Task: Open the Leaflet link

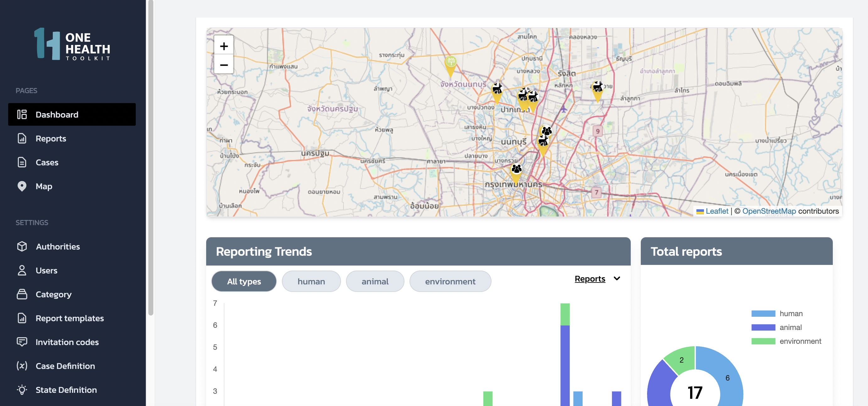Action: (717, 211)
